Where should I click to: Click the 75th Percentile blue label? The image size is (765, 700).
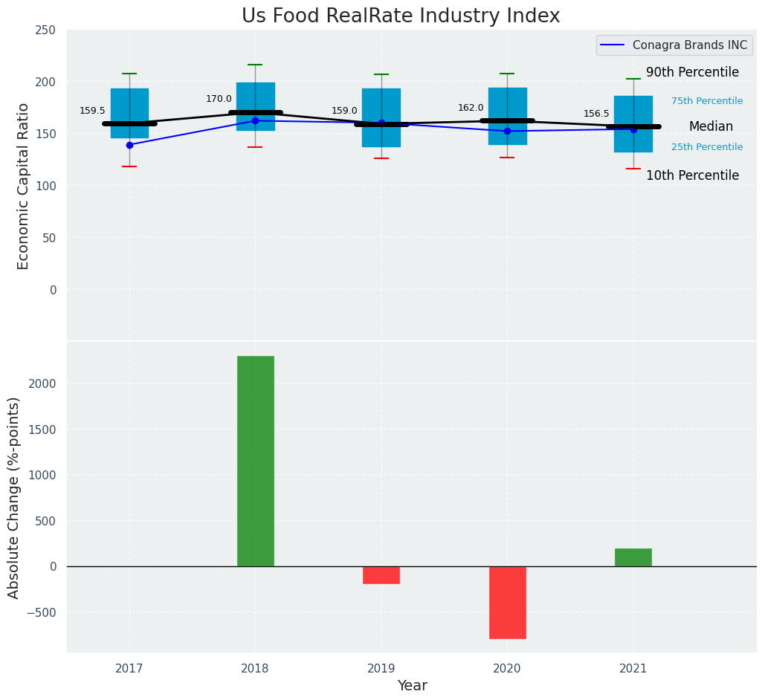coord(706,101)
